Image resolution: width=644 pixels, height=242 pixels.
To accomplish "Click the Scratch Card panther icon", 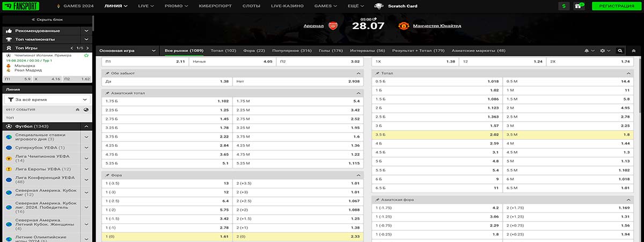I will tap(379, 6).
